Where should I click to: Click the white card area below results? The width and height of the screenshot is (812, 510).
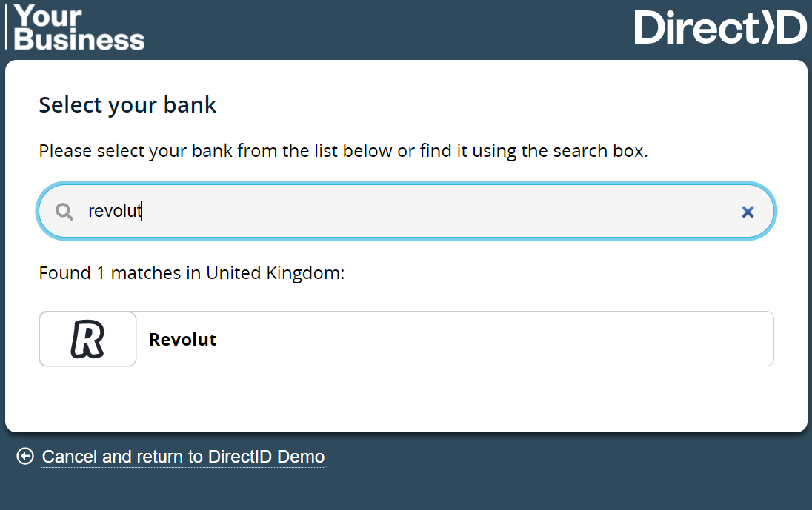(x=407, y=398)
